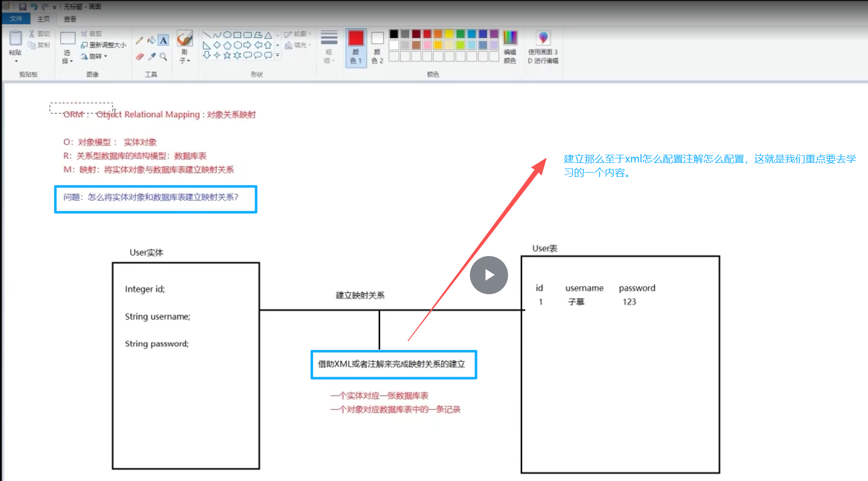Select the Fill with color bucket tool

[151, 40]
